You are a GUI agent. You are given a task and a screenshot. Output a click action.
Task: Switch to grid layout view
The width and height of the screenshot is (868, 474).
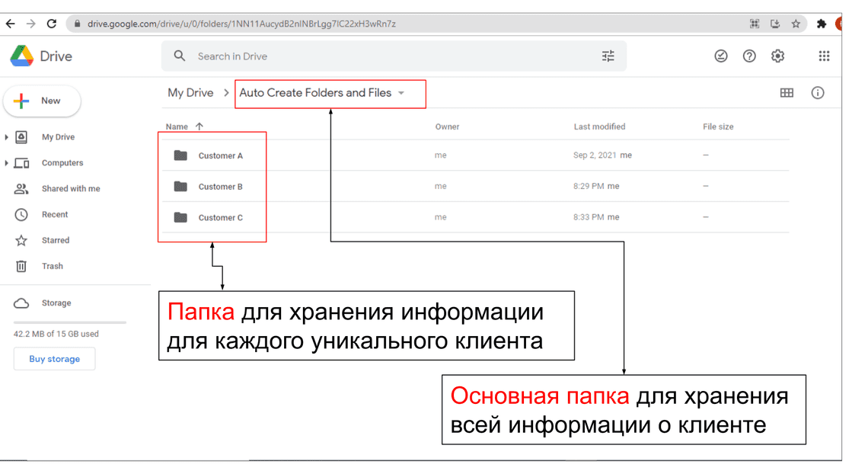coord(787,93)
